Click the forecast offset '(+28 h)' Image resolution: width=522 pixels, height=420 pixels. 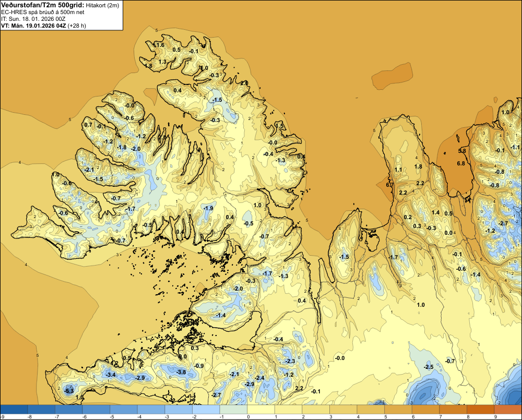coord(77,26)
